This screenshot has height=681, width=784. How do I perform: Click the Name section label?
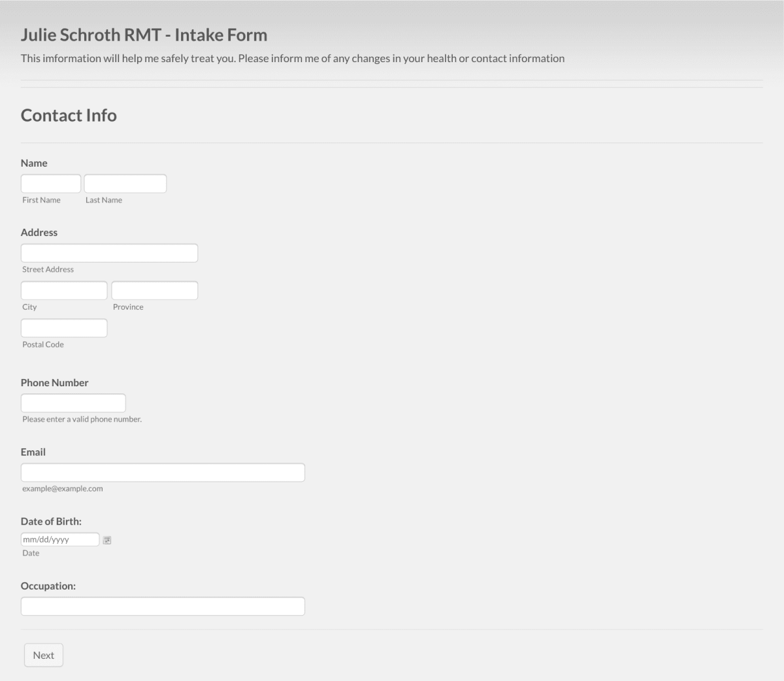point(33,163)
